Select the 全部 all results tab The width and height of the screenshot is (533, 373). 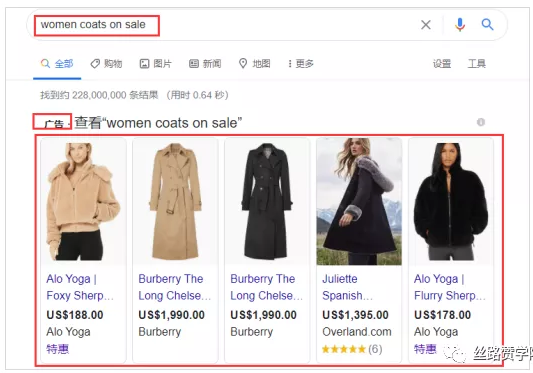pos(57,64)
